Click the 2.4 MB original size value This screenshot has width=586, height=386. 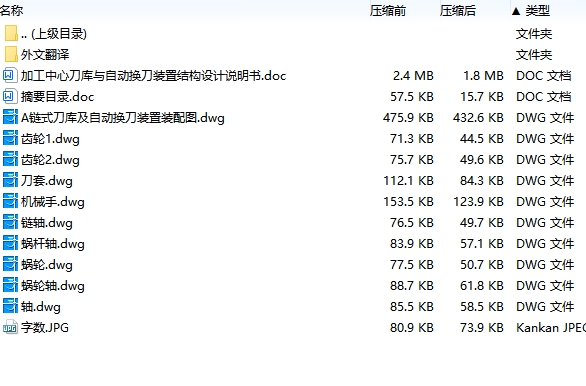pyautogui.click(x=413, y=75)
